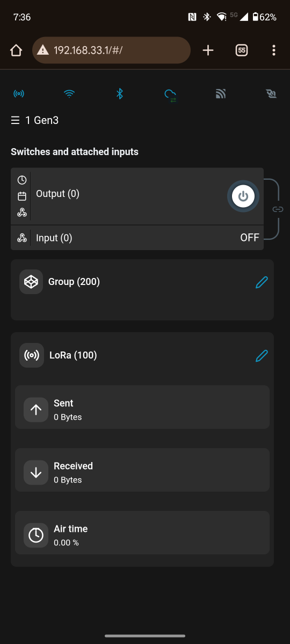Open the Sent bytes card
The width and height of the screenshot is (290, 644).
(x=142, y=407)
